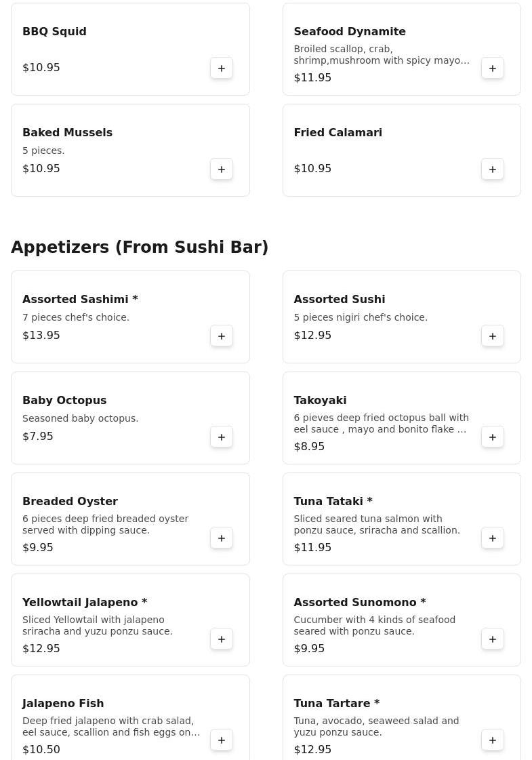
Task: Add Baby Octopus to cart
Action: [x=222, y=437]
